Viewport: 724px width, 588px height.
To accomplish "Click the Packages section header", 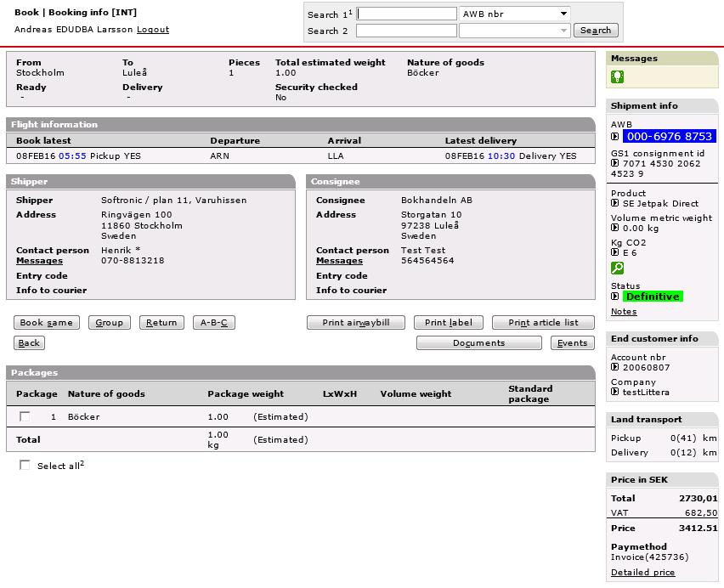I will [301, 373].
